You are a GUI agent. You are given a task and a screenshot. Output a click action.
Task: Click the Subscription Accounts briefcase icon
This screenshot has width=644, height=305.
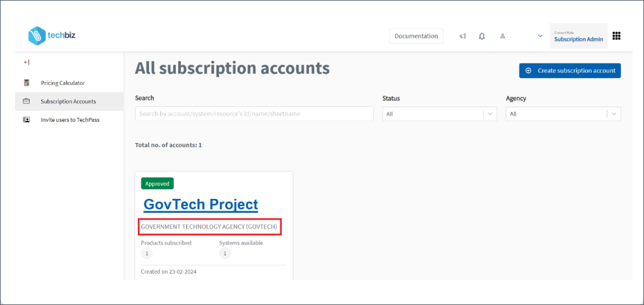coord(26,101)
